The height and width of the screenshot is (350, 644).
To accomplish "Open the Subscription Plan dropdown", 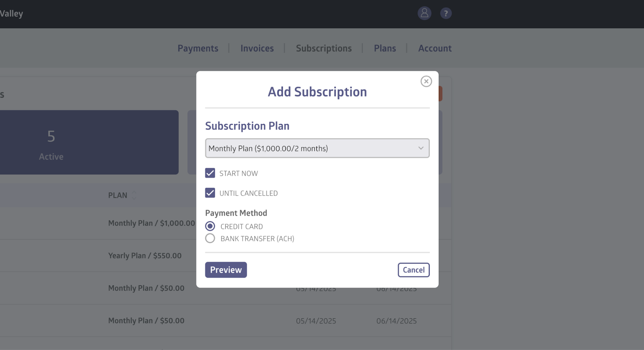I will point(317,148).
